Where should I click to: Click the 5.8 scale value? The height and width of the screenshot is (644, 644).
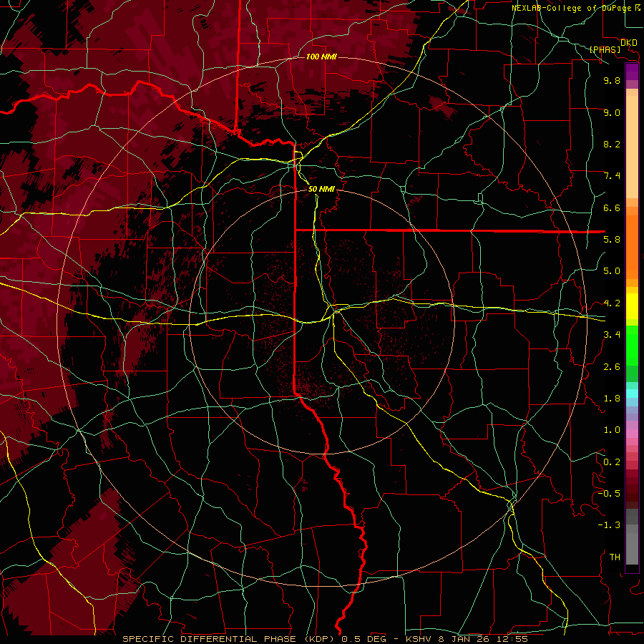tap(612, 240)
